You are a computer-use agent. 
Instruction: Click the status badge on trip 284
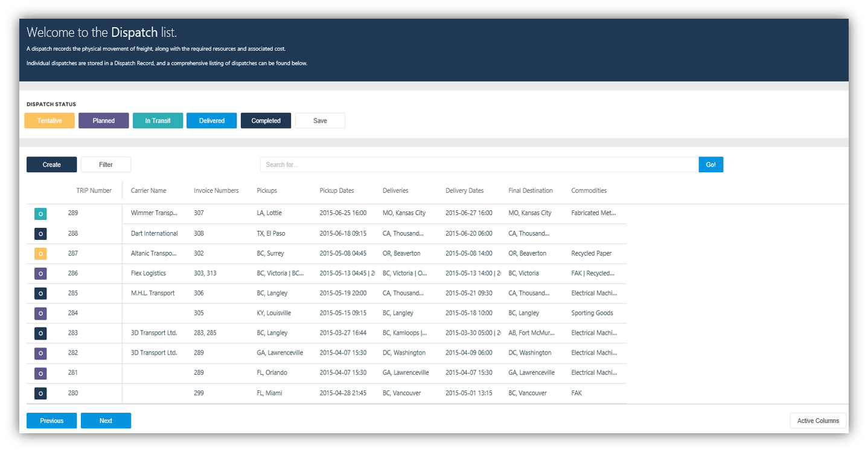tap(40, 313)
